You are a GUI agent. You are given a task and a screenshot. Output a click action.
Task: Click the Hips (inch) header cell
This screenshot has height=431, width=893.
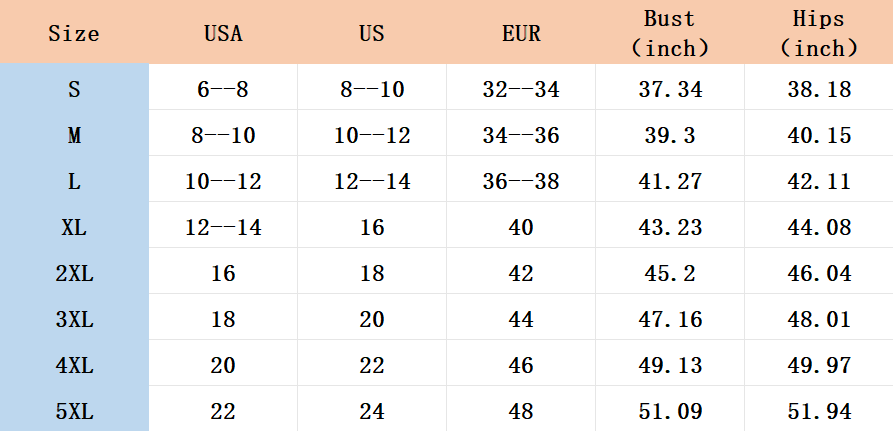819,33
